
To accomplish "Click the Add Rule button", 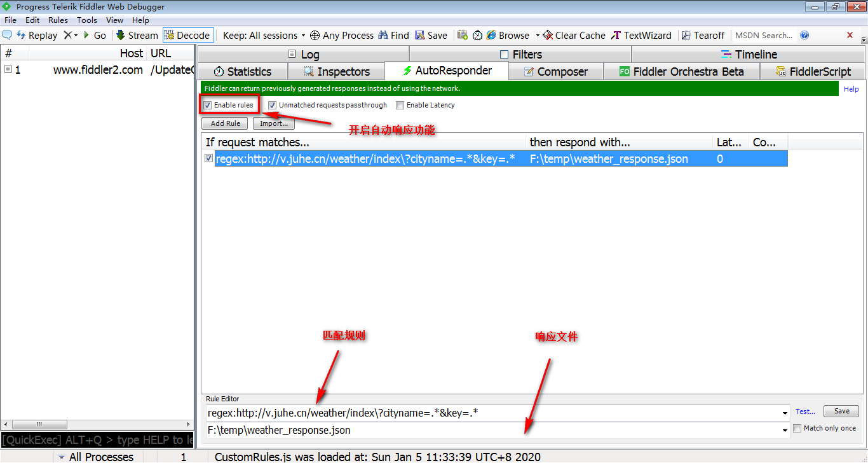I will [x=225, y=123].
